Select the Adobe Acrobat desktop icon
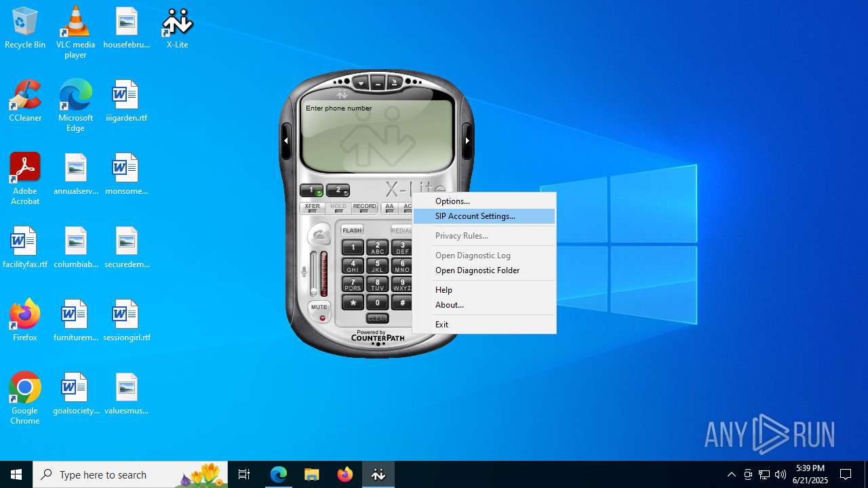 click(x=25, y=179)
